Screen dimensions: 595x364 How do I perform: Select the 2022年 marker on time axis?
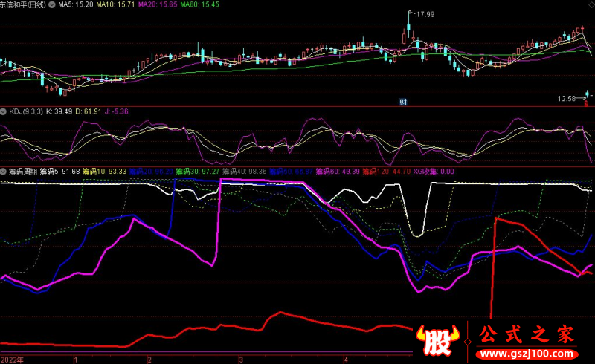pos(13,359)
